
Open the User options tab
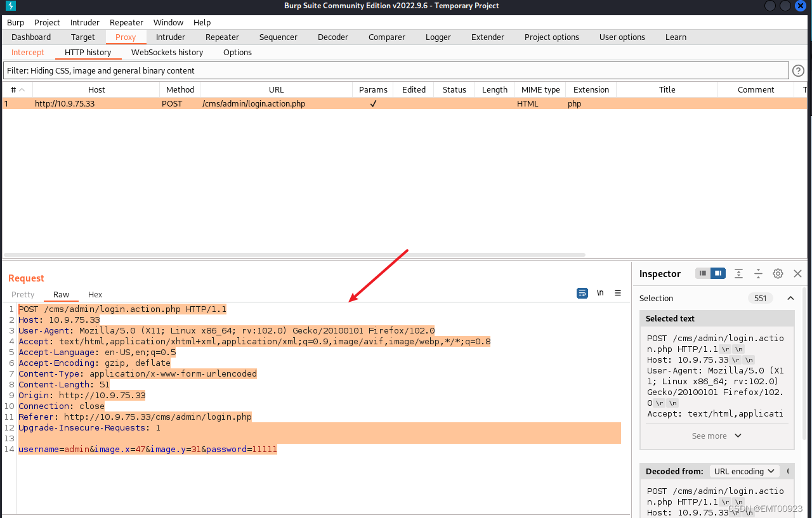coord(622,37)
